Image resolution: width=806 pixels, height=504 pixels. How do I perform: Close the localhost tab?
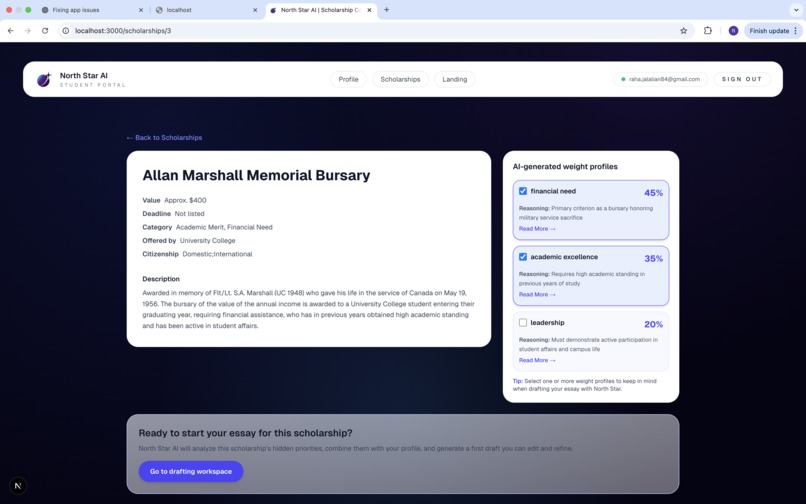(x=255, y=10)
